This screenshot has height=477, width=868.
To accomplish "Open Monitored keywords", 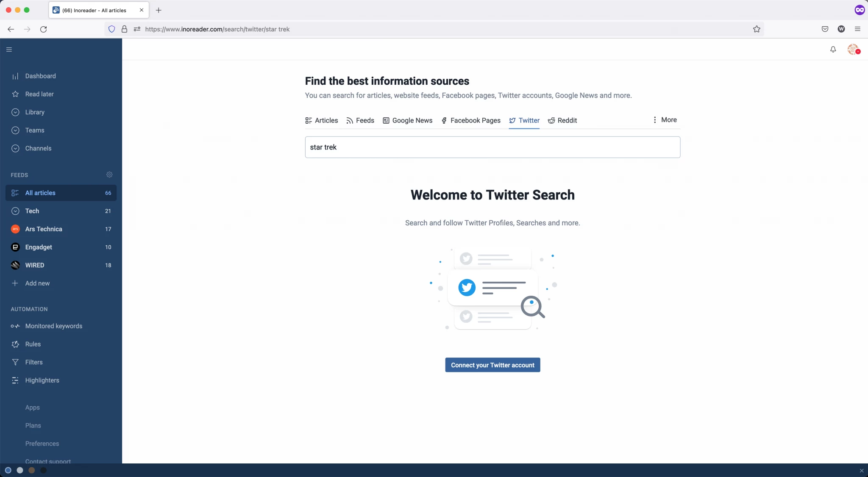I will pyautogui.click(x=53, y=326).
